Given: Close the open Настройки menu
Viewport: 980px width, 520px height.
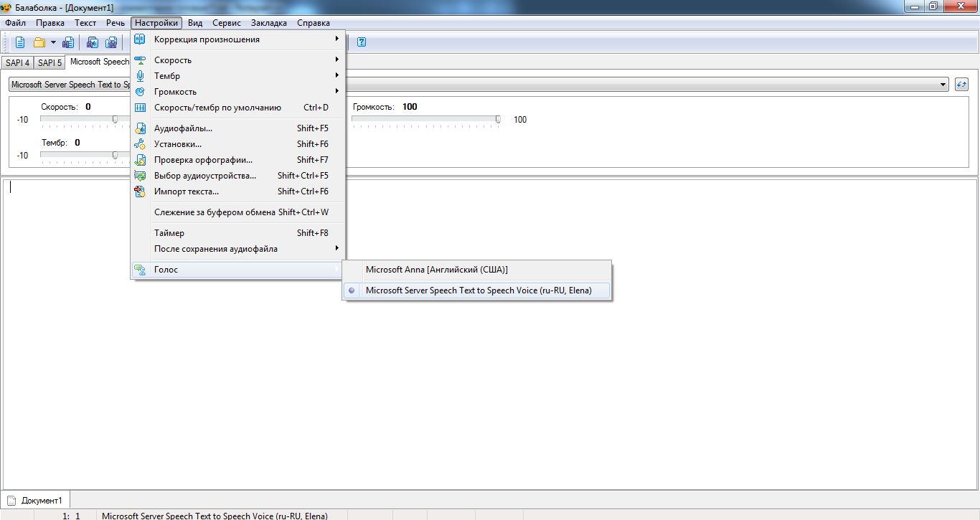Looking at the screenshot, I should [x=156, y=23].
